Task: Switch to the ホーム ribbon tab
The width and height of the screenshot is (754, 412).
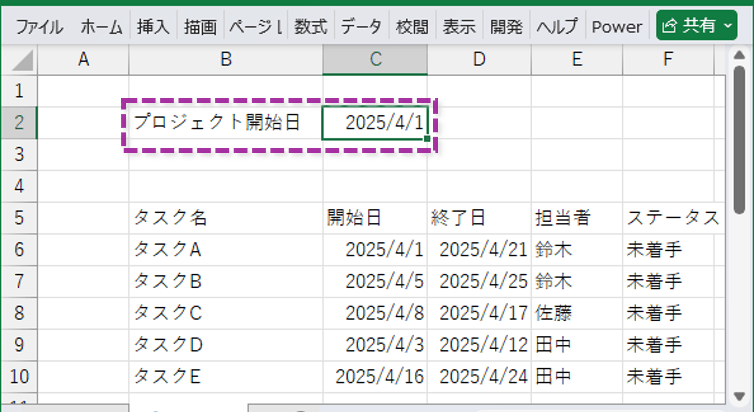Action: click(101, 26)
